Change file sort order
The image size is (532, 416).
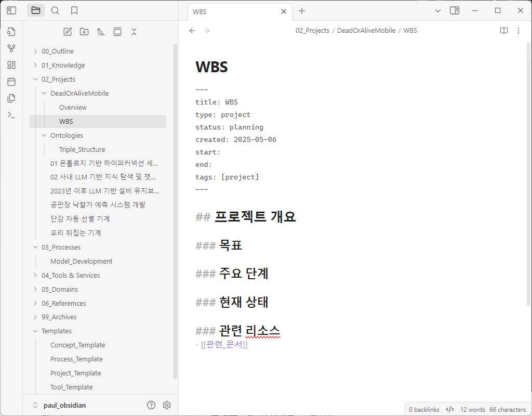pos(101,32)
